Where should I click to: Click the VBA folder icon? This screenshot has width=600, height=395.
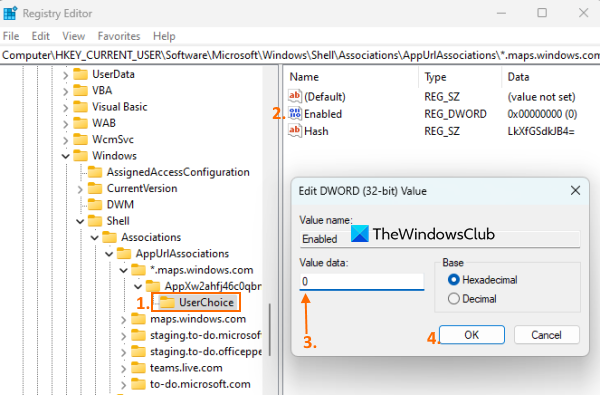click(x=80, y=90)
